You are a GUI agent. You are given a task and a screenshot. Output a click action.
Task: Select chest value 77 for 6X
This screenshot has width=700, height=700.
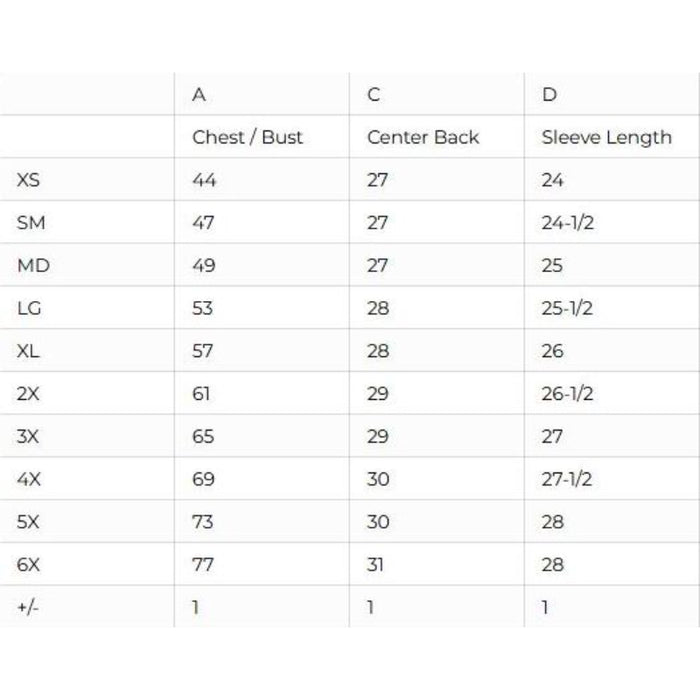204,564
